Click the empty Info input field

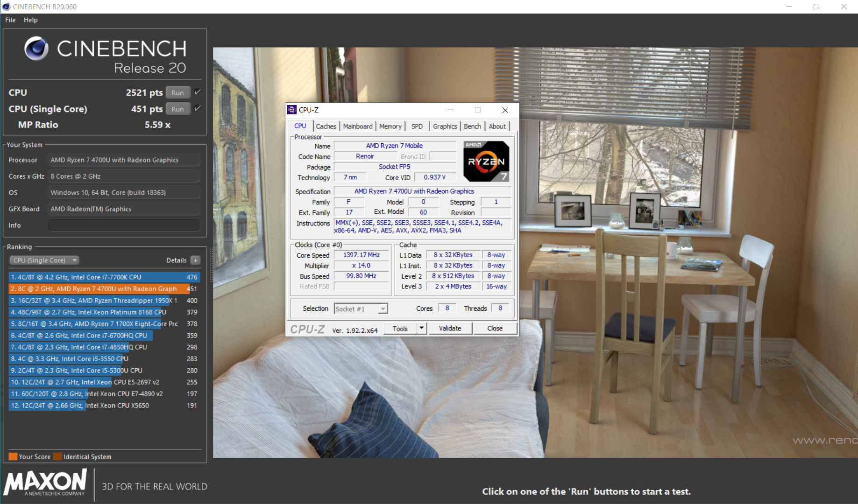(x=124, y=225)
